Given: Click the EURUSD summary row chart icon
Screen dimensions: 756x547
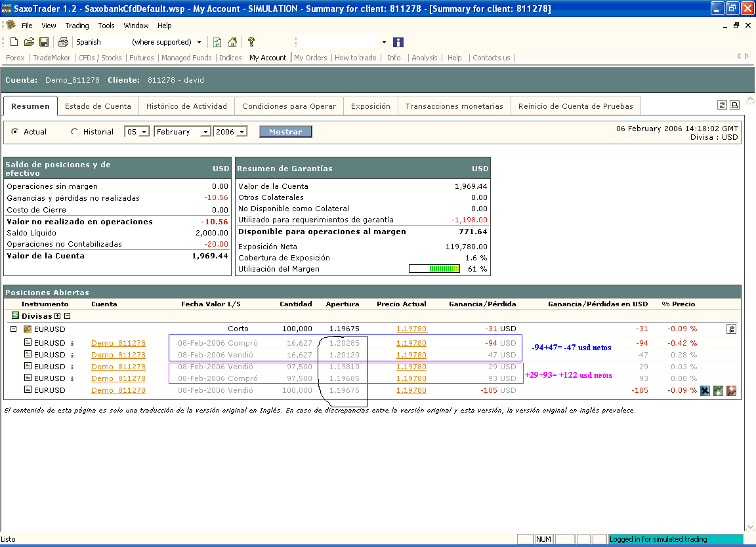Looking at the screenshot, I should click(28, 329).
